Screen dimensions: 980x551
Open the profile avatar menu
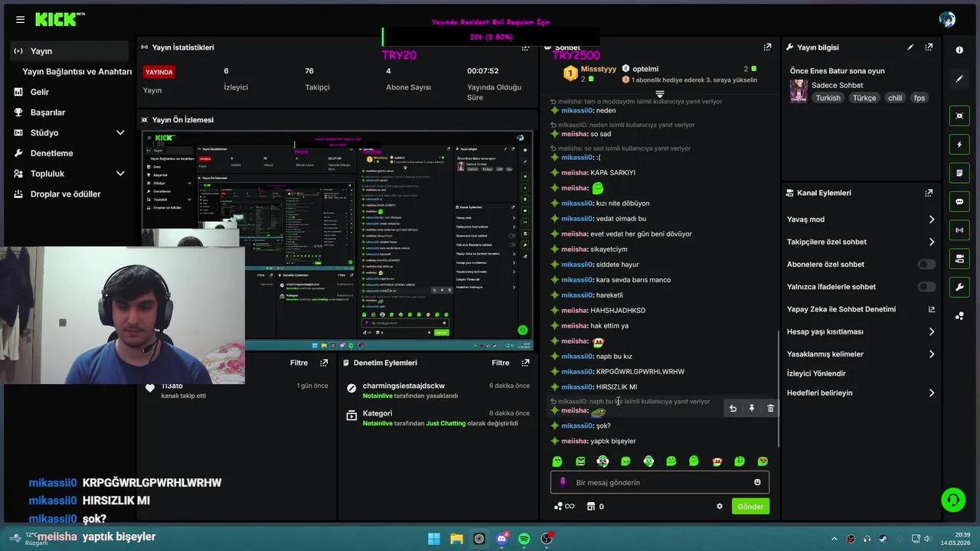click(x=947, y=19)
